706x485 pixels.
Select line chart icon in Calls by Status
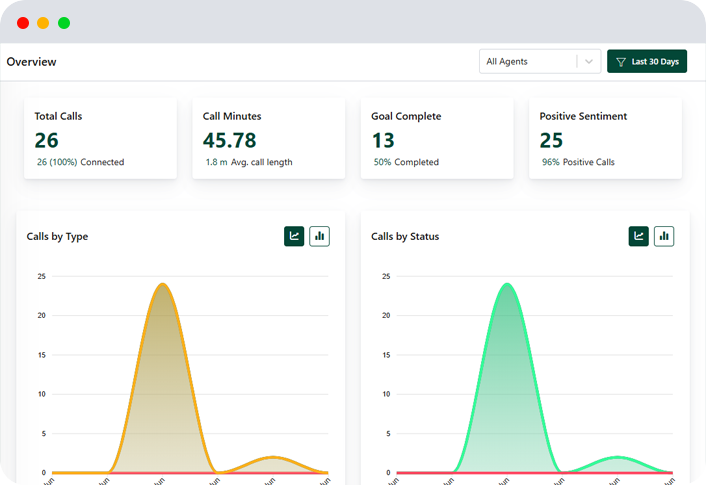638,236
